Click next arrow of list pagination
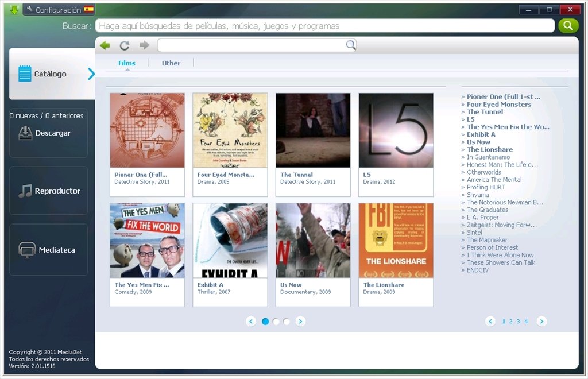This screenshot has width=588, height=379. 541,321
